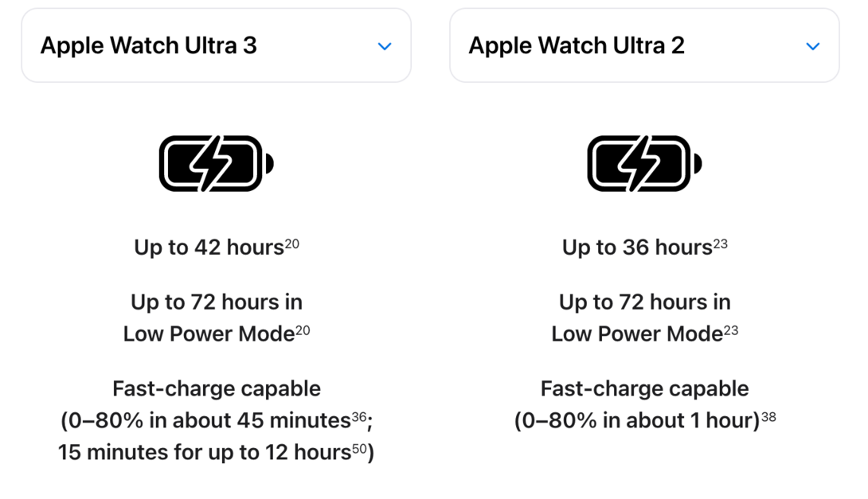This screenshot has width=868, height=499.
Task: Open footnote 50 after 12 hours
Action: pos(358,448)
